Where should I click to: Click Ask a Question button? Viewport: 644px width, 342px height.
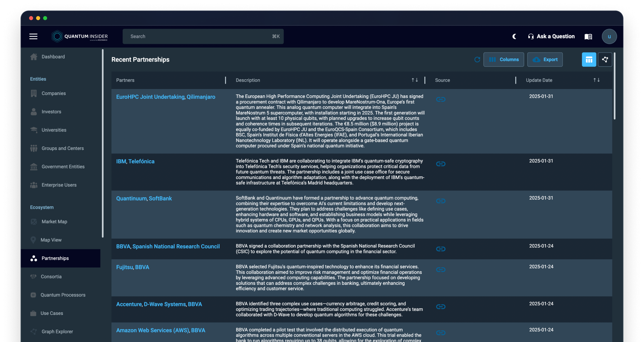[551, 36]
